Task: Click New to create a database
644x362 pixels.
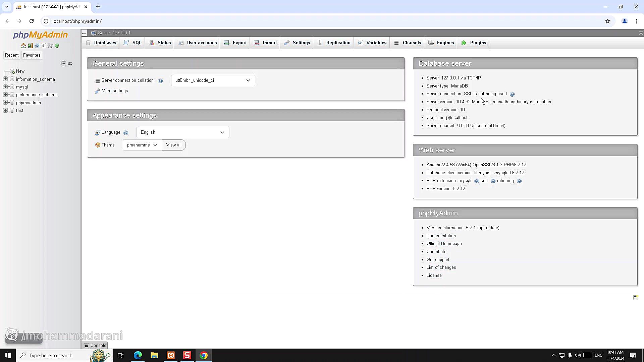Action: (x=20, y=71)
